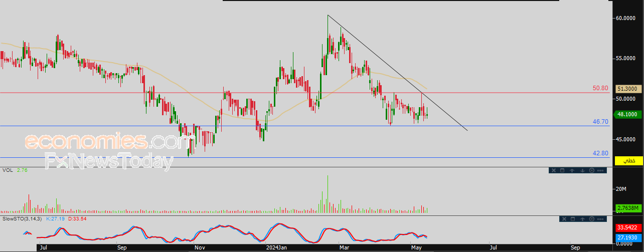This screenshot has height=252, width=644.
Task: Click the 42.80 level label
Action: coord(600,153)
